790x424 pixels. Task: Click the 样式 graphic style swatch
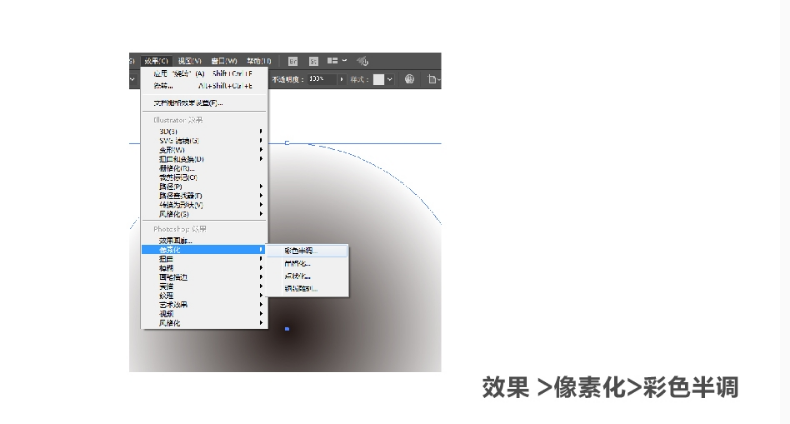pyautogui.click(x=378, y=79)
